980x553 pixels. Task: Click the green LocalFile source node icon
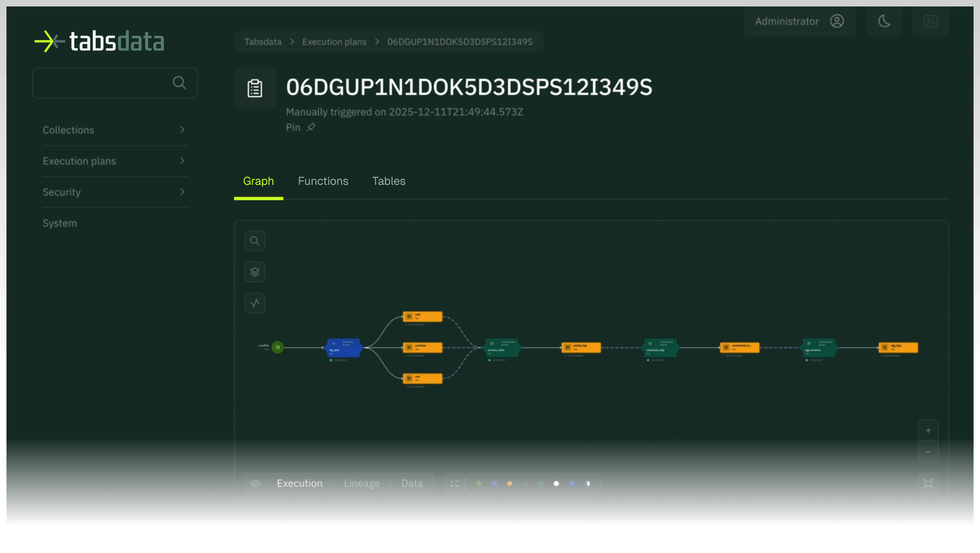[278, 347]
